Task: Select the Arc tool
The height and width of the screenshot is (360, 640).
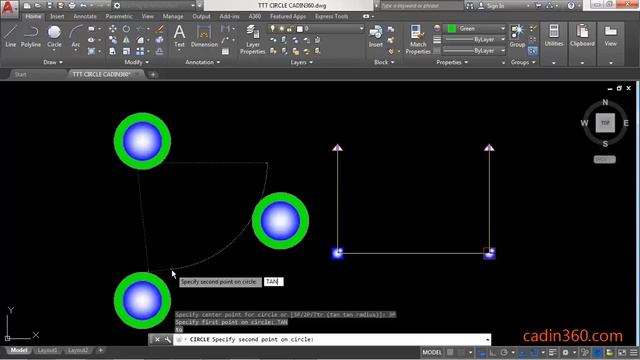Action: (x=76, y=36)
